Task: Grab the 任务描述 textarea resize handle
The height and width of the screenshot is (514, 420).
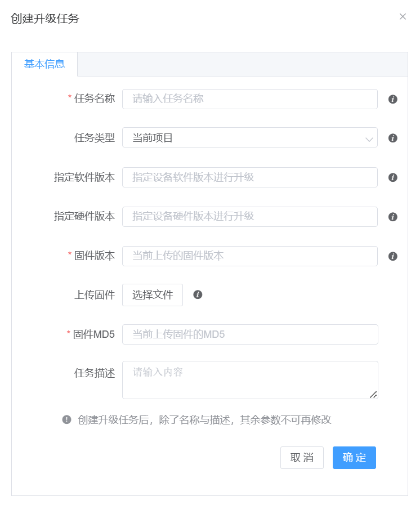Action: coord(373,395)
